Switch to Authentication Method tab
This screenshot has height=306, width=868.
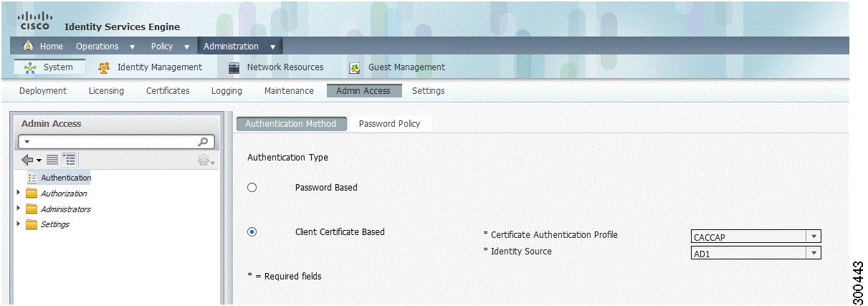click(x=291, y=124)
